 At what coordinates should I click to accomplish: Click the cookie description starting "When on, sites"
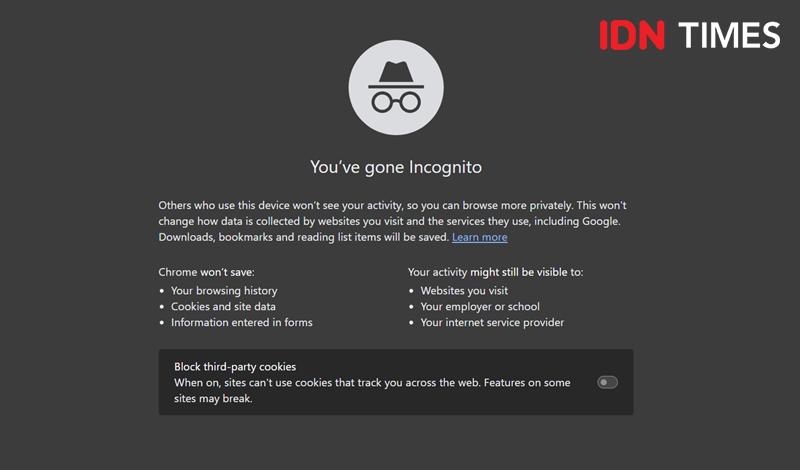pos(372,390)
